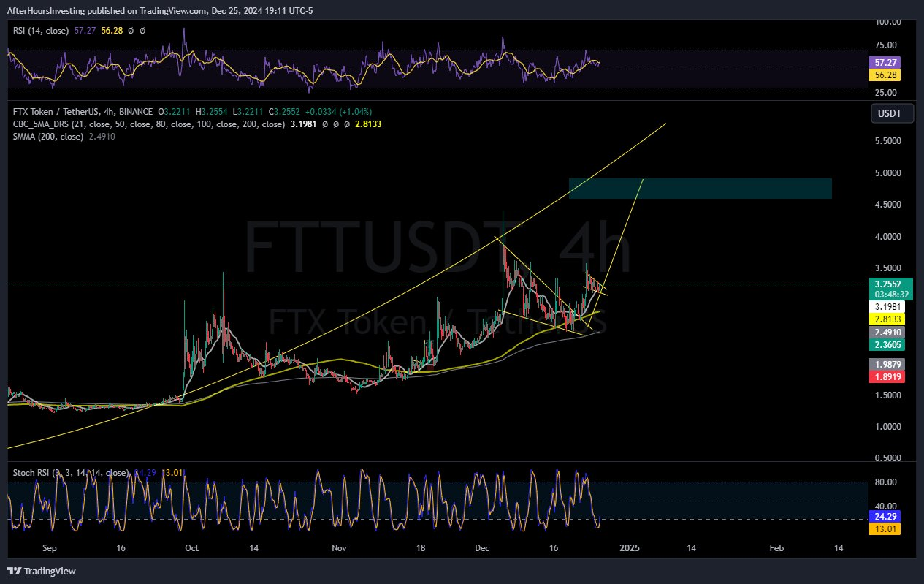Click the yellow RSI value label 56.28
This screenshot has height=584, width=924.
[885, 75]
